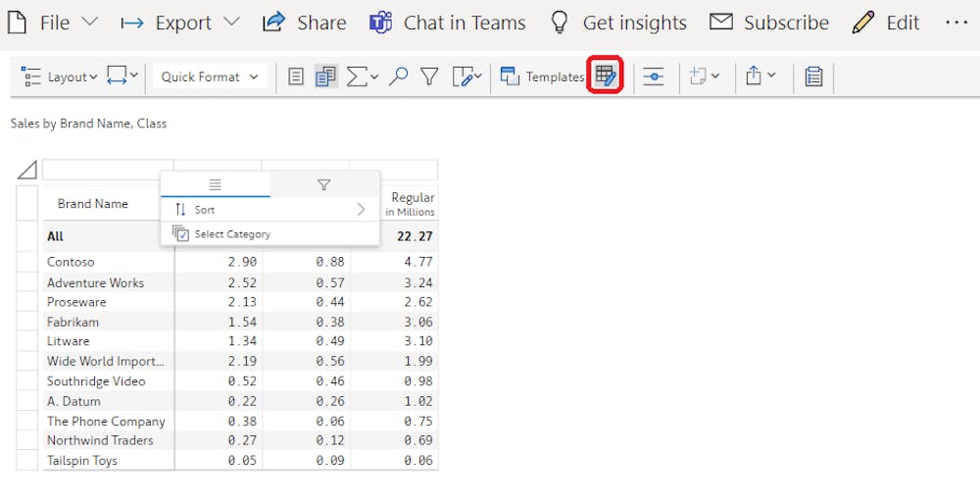Image resolution: width=980 pixels, height=504 pixels.
Task: Click Chat in Teams
Action: [448, 24]
